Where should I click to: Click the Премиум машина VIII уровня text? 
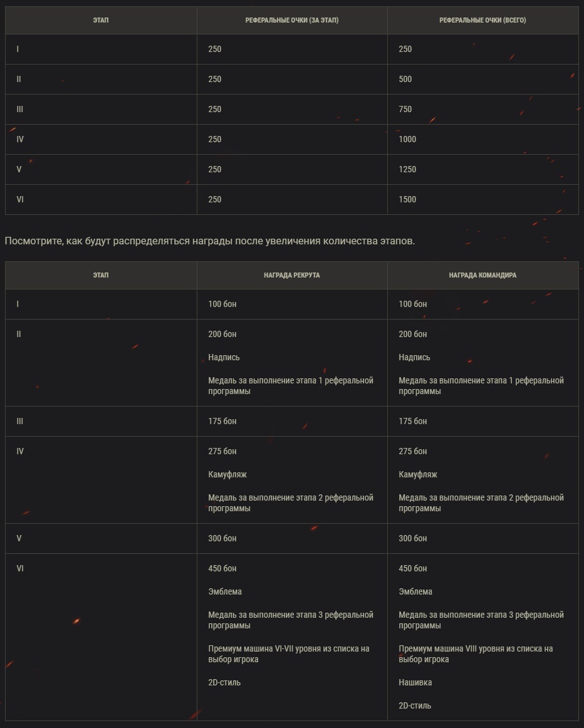(x=476, y=654)
